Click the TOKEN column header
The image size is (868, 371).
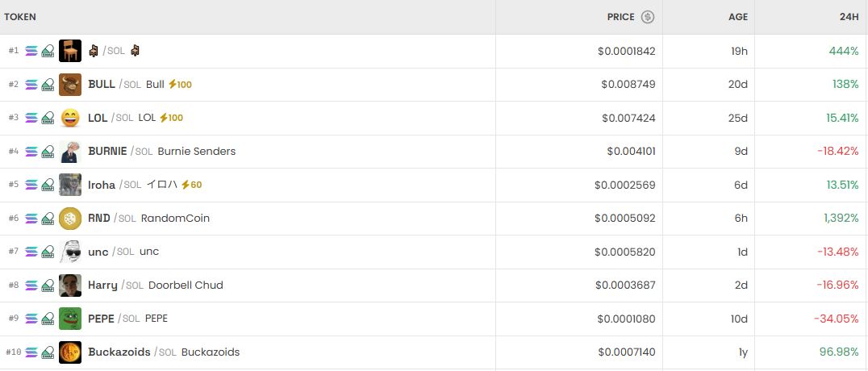click(20, 17)
